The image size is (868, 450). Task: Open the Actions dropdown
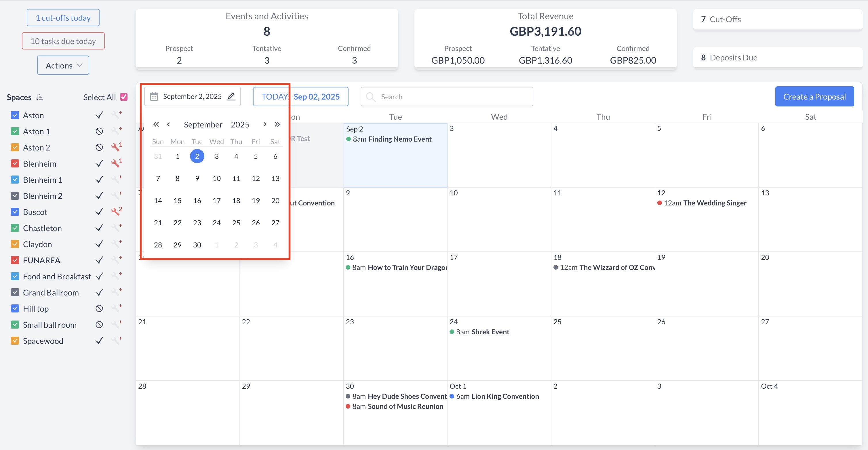(63, 65)
